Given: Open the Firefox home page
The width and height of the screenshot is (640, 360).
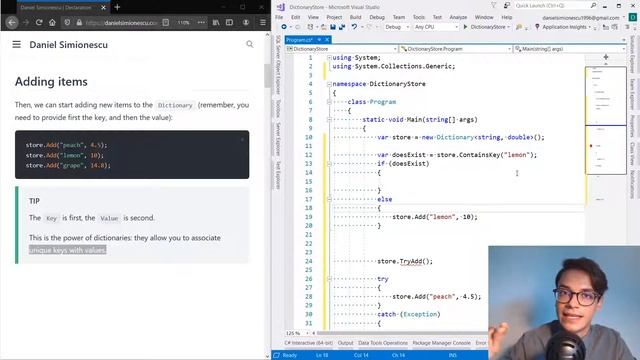Looking at the screenshot, I should [x=52, y=22].
